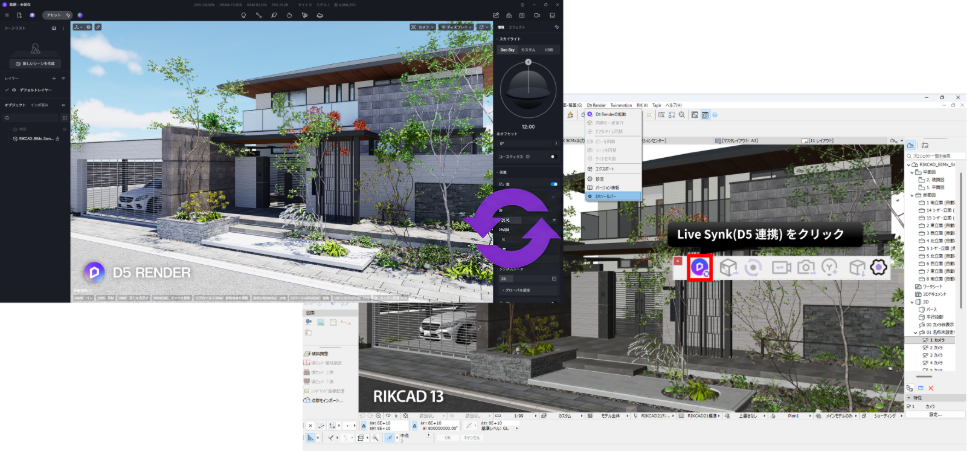
Task: Collapse the RIKCAD project root tree node
Action: point(910,165)
